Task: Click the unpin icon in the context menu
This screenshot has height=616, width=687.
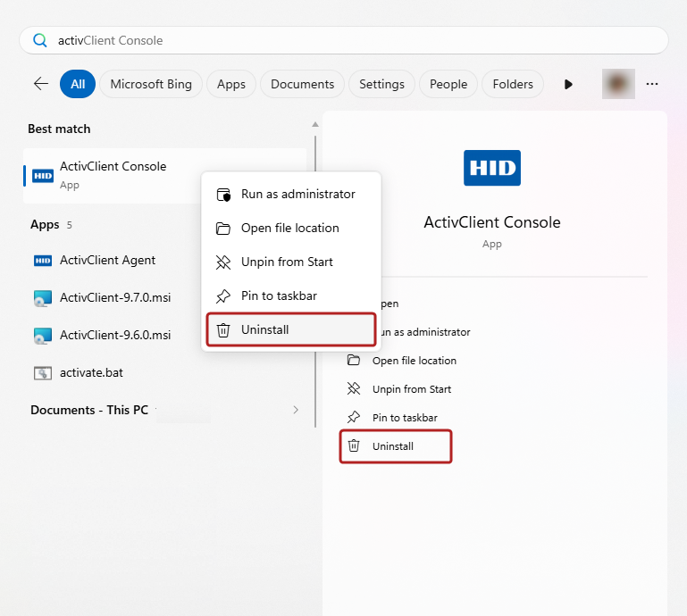Action: click(223, 262)
